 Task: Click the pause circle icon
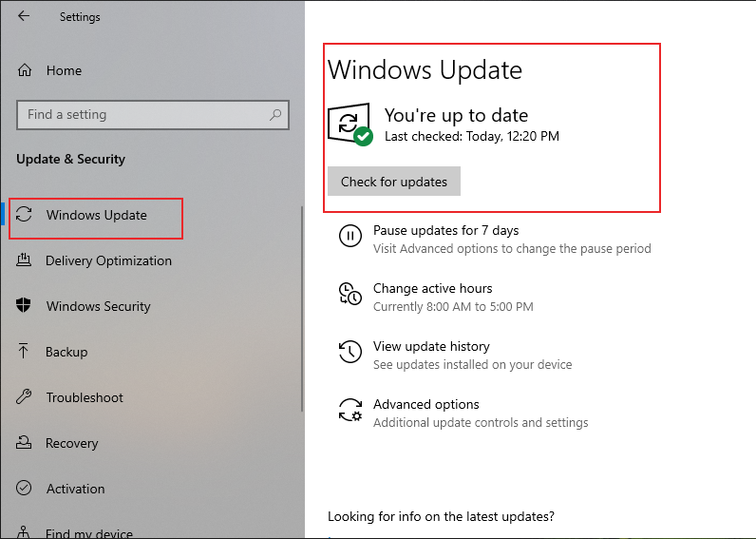click(350, 236)
